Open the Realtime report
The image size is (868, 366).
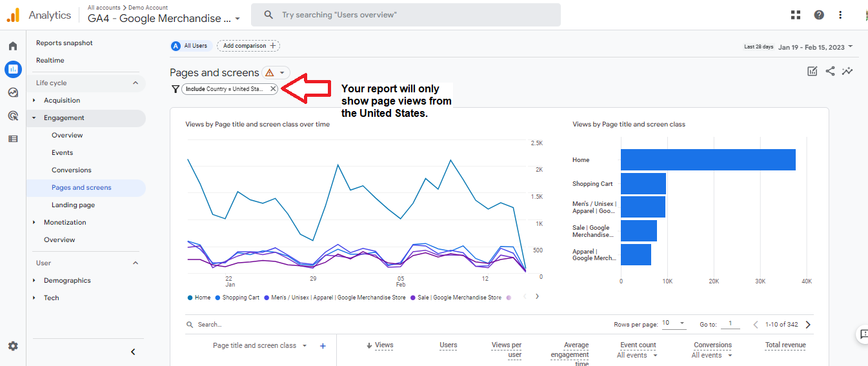[x=50, y=61]
